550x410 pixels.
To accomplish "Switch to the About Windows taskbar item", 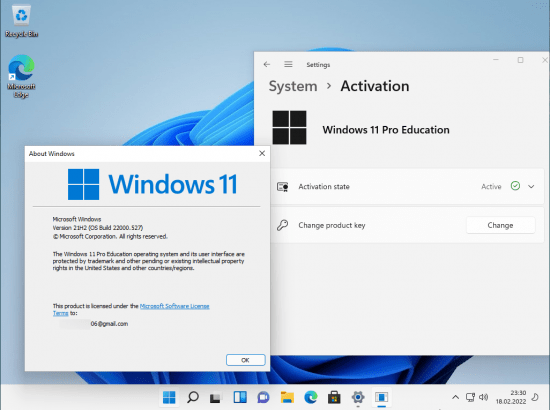I will (x=381, y=397).
